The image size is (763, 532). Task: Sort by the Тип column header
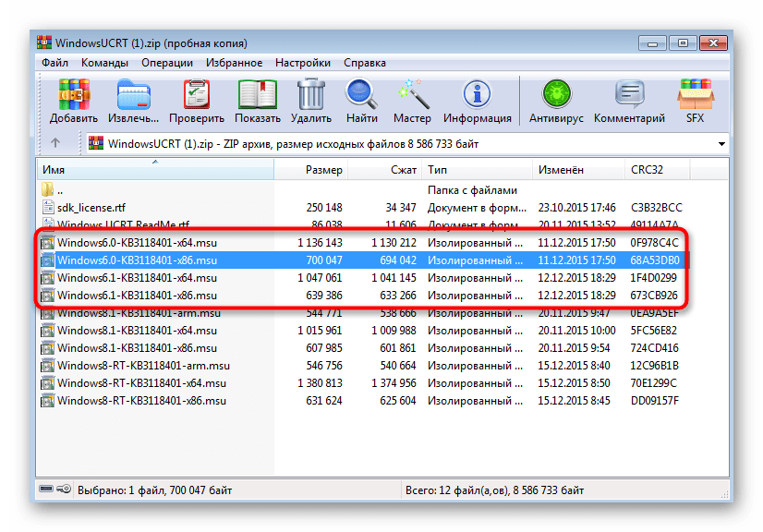477,169
